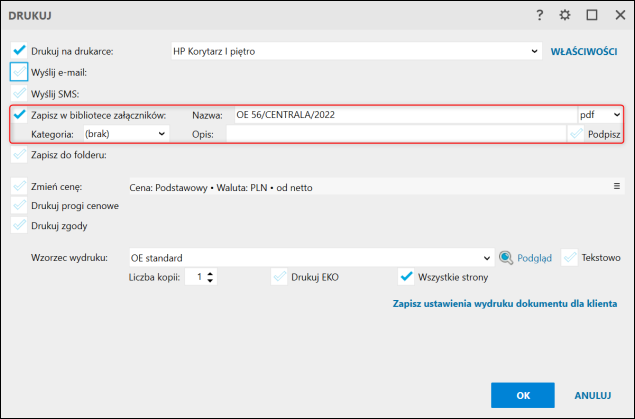Toggle the Podpisz checkbox
Viewport: 635px width, 419px height.
pos(576,133)
